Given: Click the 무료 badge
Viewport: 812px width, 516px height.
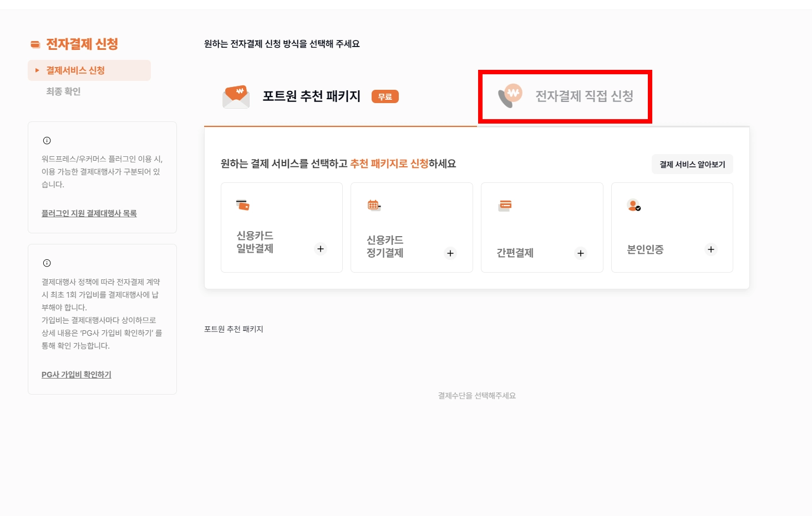Looking at the screenshot, I should [x=385, y=96].
